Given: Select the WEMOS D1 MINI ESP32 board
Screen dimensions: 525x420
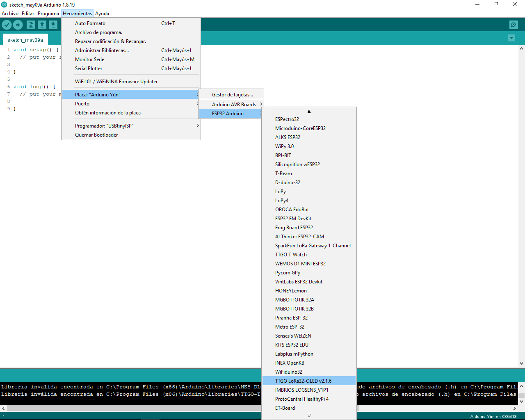Looking at the screenshot, I should [309, 264].
